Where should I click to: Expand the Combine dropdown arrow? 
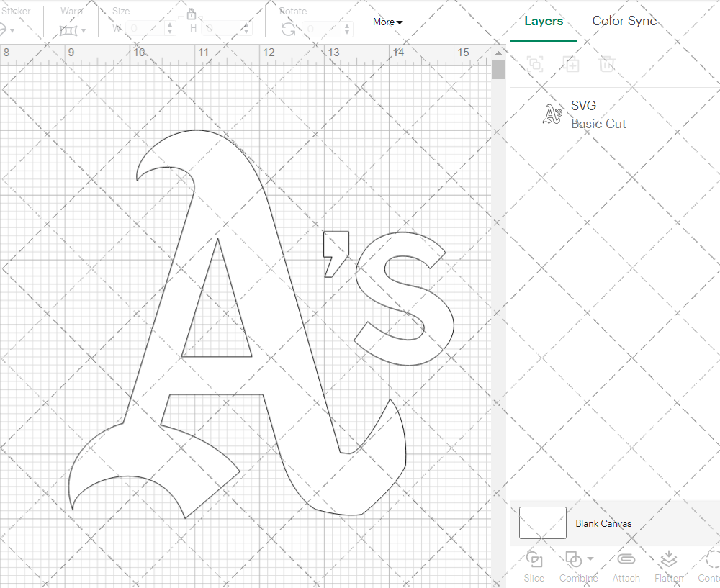tap(590, 558)
